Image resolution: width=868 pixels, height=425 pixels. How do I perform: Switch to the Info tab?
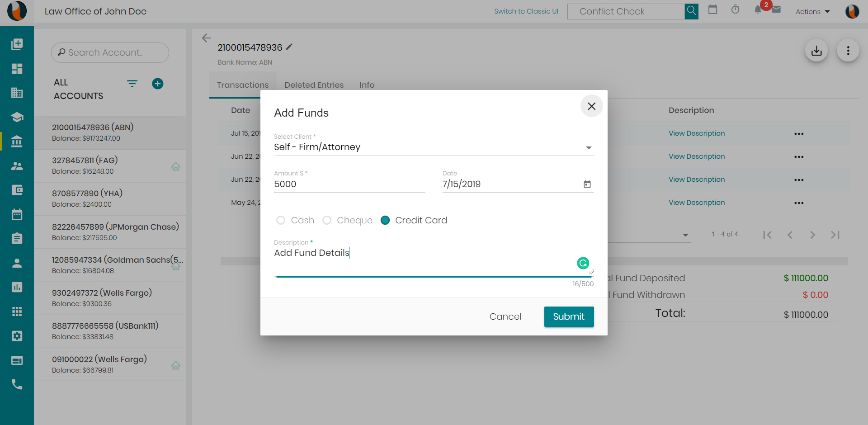(367, 85)
